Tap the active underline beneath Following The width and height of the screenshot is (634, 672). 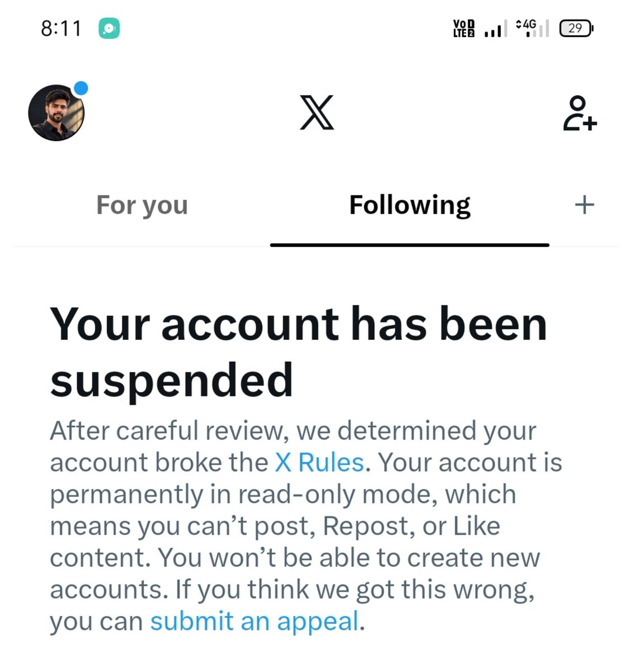tap(410, 245)
